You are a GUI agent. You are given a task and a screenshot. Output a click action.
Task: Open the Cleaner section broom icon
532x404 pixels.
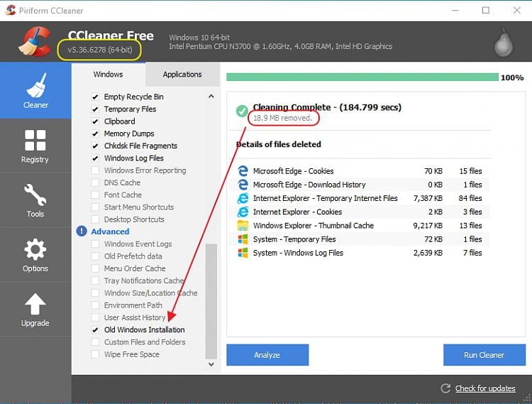(x=36, y=85)
